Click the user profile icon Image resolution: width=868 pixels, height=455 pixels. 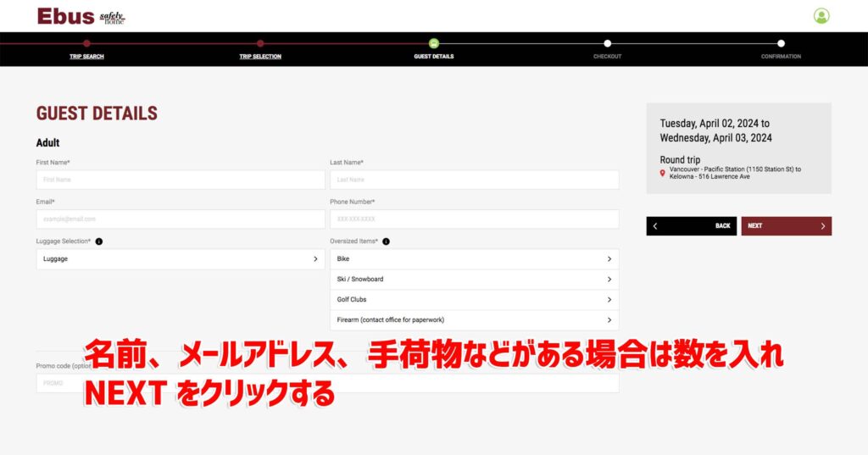821,16
